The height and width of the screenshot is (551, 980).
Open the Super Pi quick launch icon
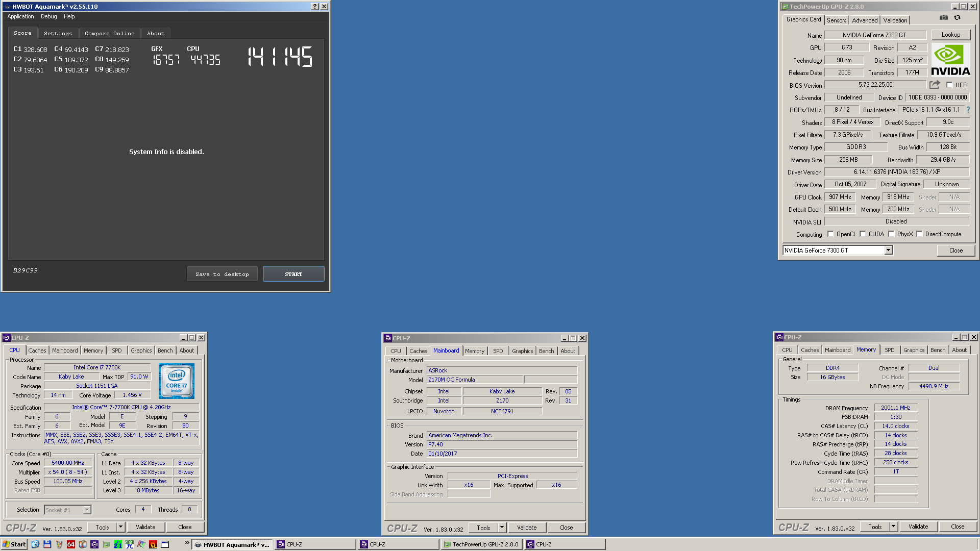(x=129, y=544)
